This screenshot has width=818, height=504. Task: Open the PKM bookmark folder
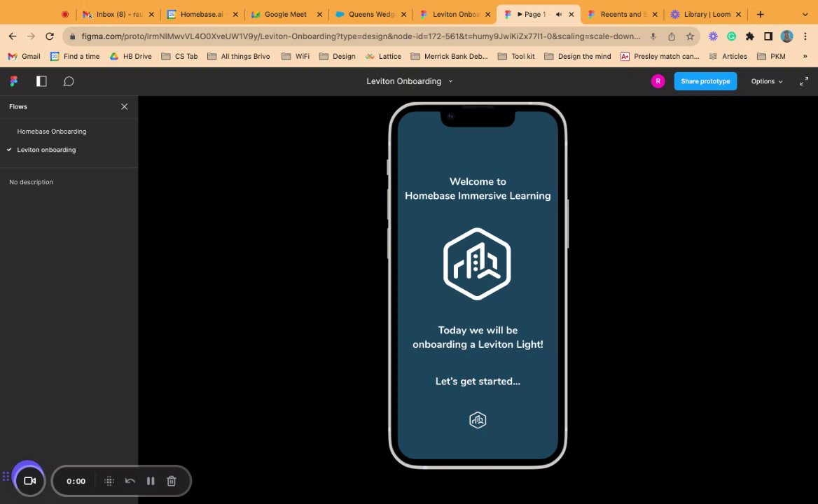(x=771, y=56)
